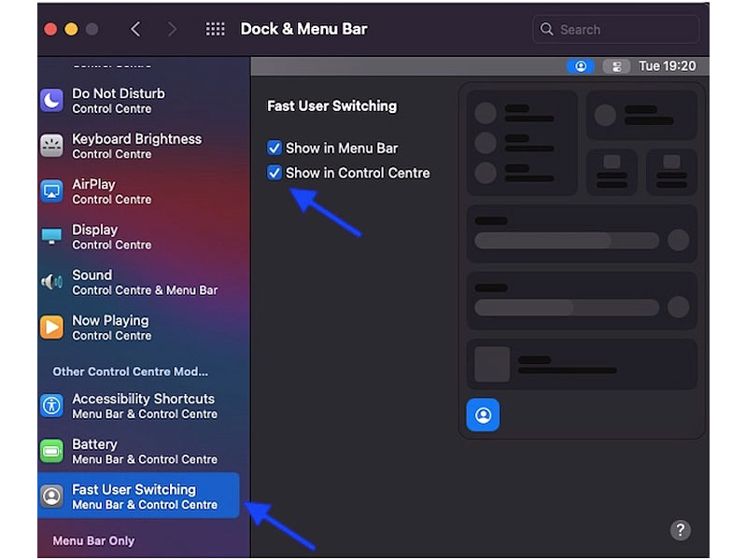
Task: Click the Accessibility Shortcuts icon
Action: pos(51,406)
